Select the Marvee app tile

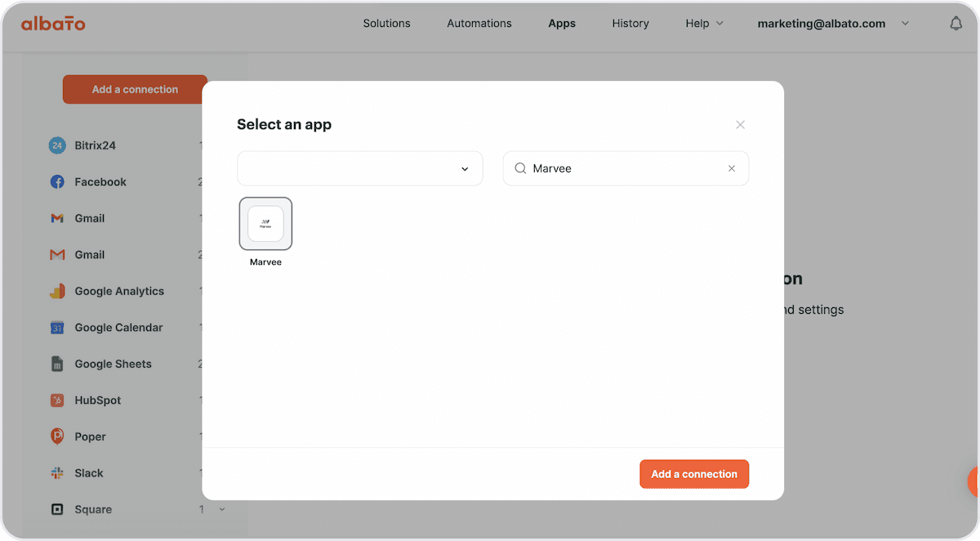[265, 224]
